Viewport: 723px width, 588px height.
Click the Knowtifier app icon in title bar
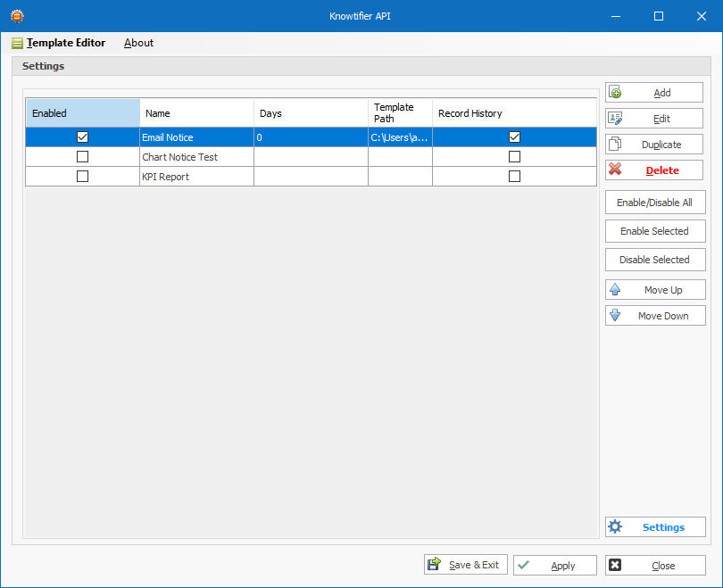point(17,16)
